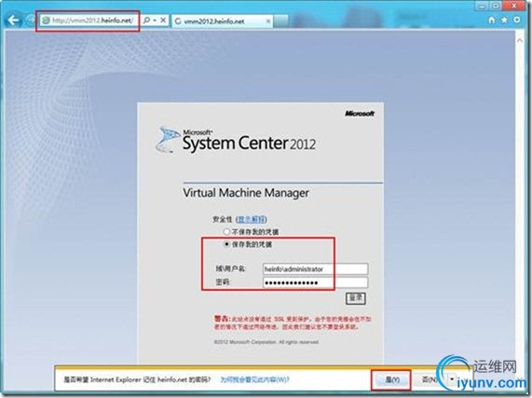
Task: Click the 登录 login button
Action: [x=356, y=298]
